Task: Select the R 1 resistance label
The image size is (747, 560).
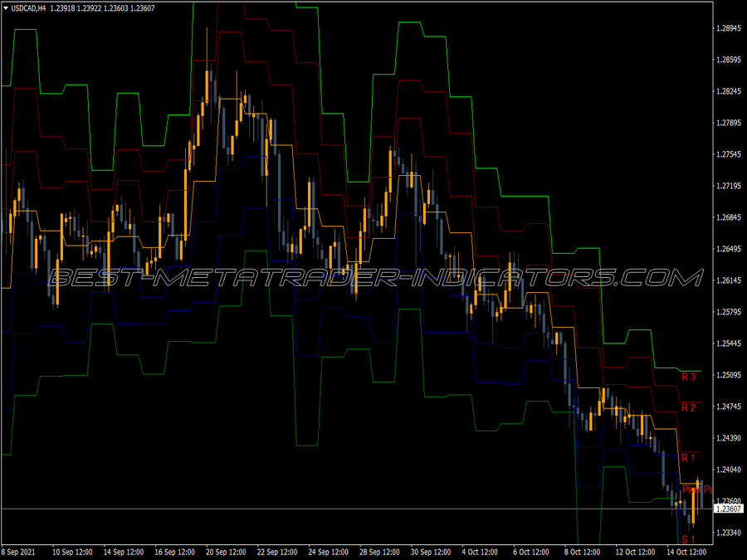Action: (688, 458)
